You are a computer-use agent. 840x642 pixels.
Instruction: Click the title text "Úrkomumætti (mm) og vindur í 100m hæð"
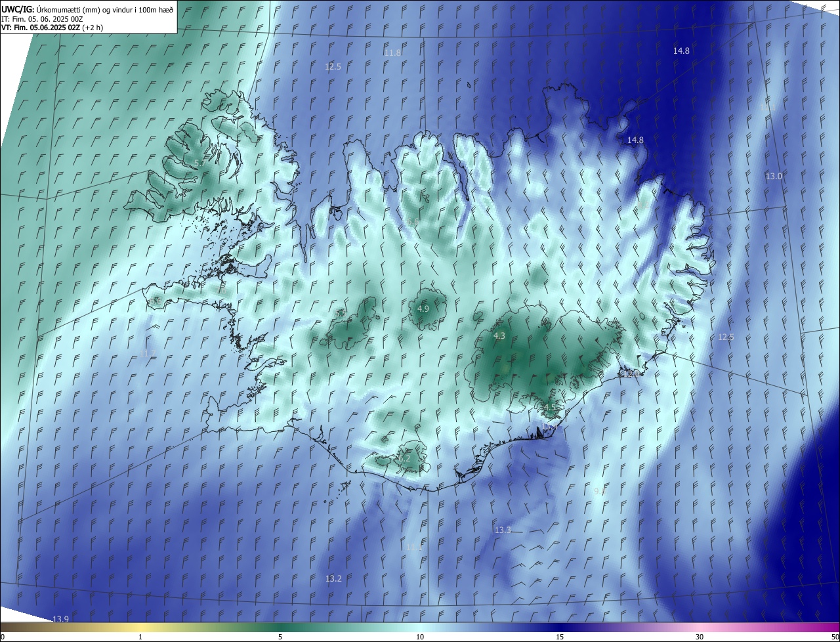click(x=105, y=9)
